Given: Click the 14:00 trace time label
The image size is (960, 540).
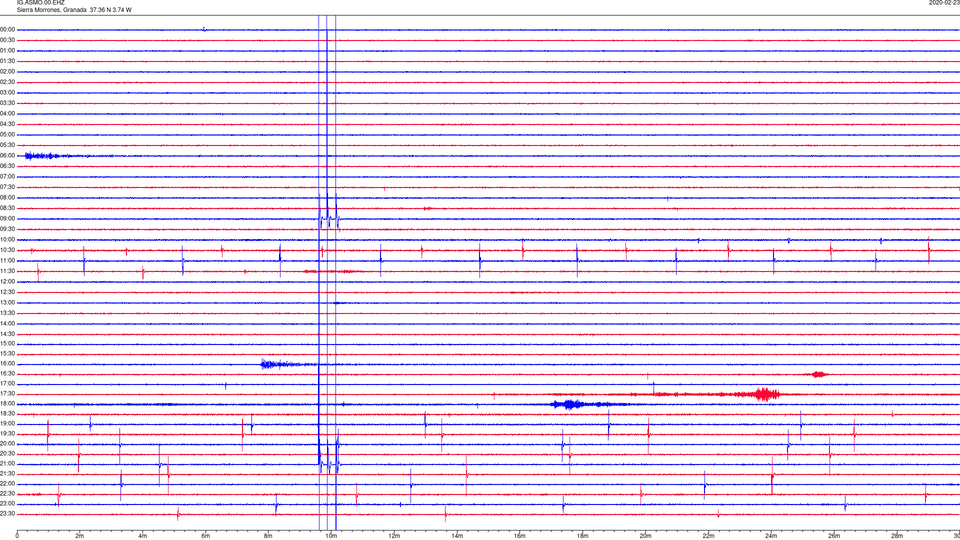Looking at the screenshot, I should (7, 324).
